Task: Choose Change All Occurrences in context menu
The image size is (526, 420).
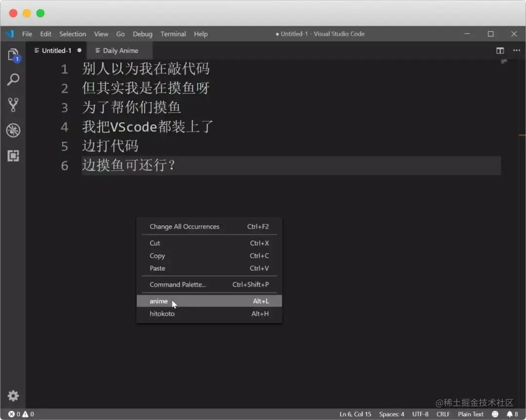Action: click(x=209, y=227)
